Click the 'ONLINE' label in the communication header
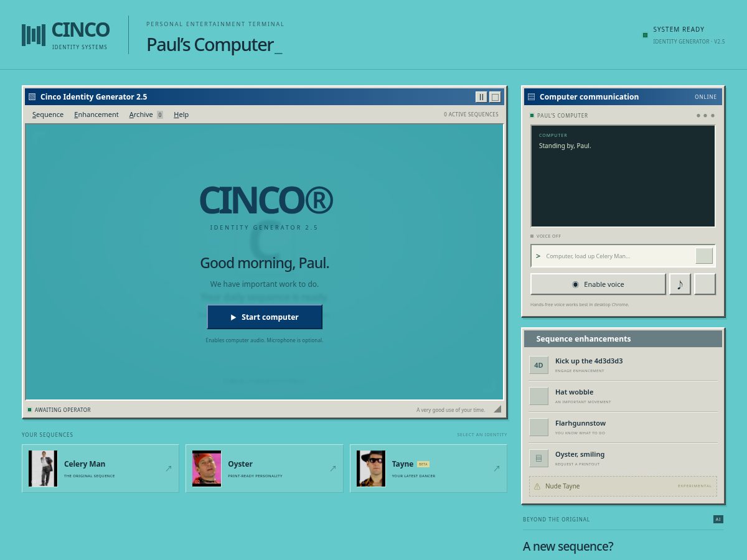 pos(706,97)
